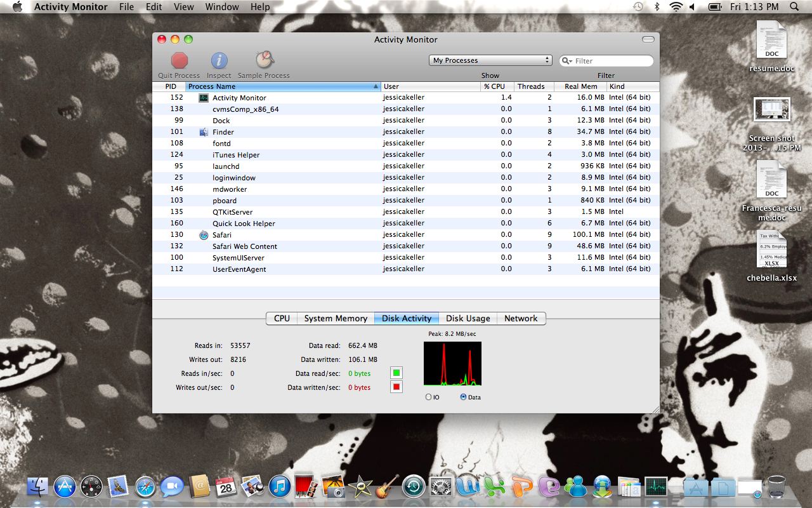812x508 pixels.
Task: Launch iMovie star icon in the Dock
Action: coord(360,487)
